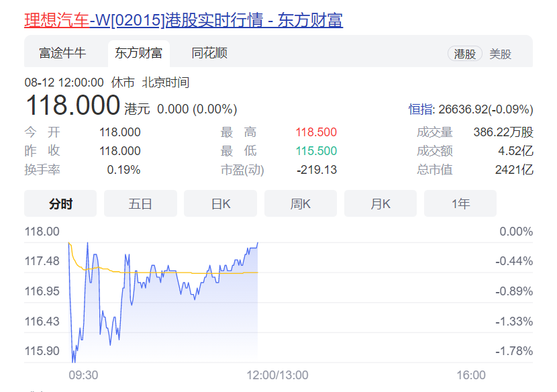The width and height of the screenshot is (557, 392).
Task: Show the 五日 five-day chart
Action: (140, 203)
